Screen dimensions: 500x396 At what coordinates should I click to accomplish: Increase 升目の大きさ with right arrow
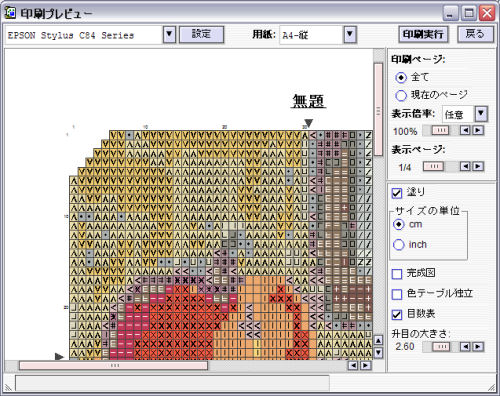(x=478, y=347)
